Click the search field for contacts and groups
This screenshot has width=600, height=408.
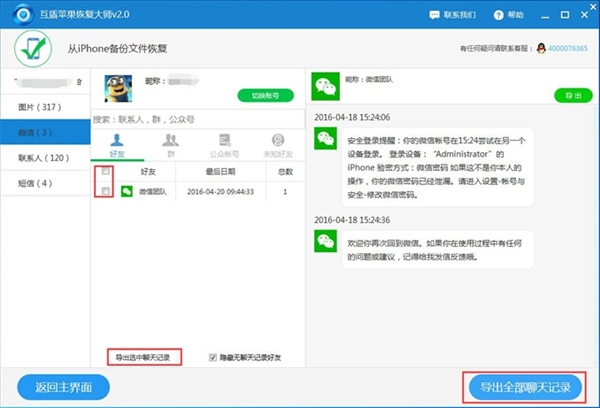(198, 119)
